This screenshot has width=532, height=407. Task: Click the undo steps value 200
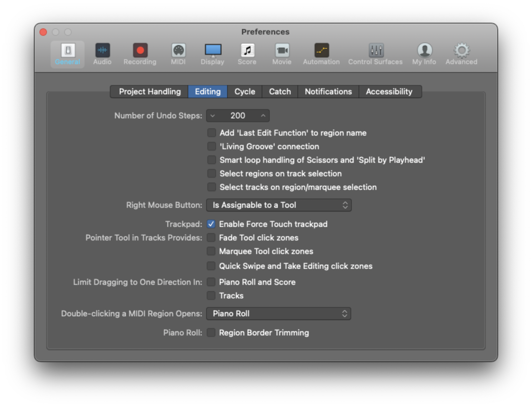coord(238,116)
